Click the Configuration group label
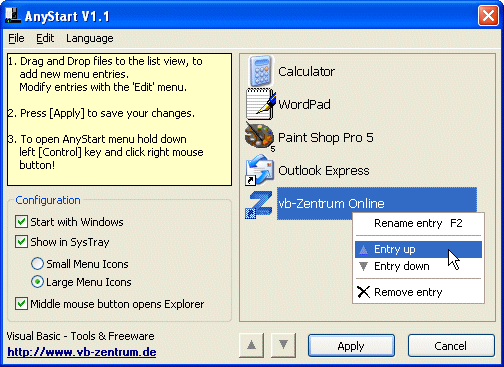This screenshot has height=367, width=504. click(x=48, y=200)
